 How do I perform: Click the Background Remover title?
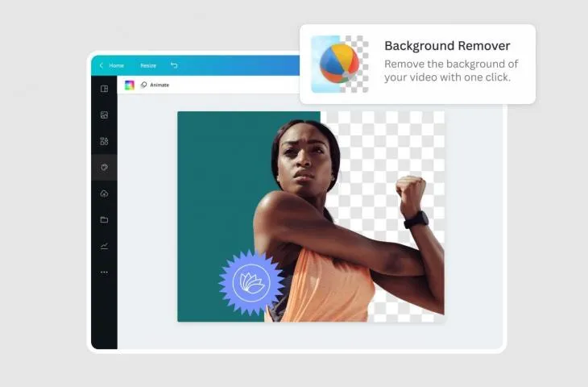tap(447, 46)
